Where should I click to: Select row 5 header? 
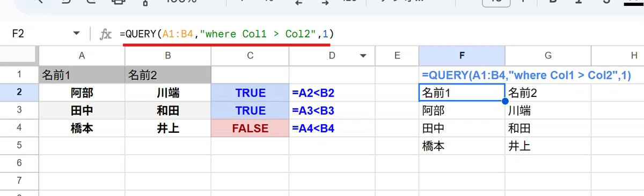[19, 145]
